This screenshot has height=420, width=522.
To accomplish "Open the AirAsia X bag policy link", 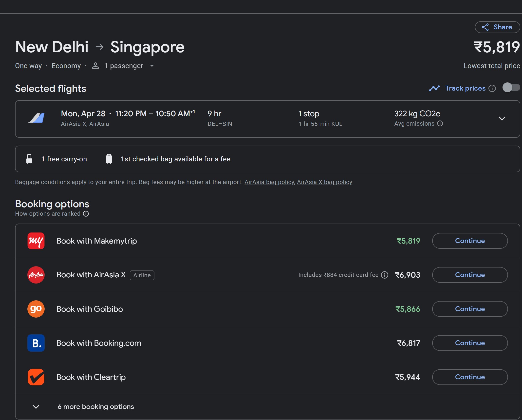I will (x=325, y=182).
